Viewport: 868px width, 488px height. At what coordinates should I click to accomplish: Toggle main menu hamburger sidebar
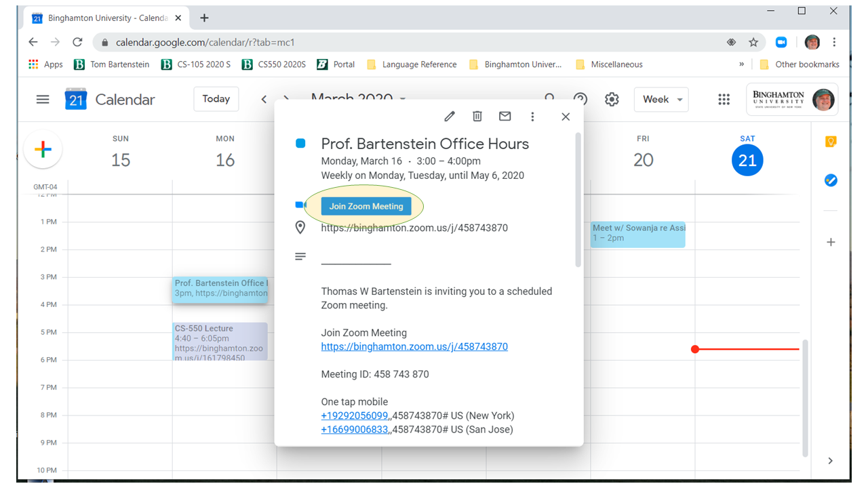(43, 100)
